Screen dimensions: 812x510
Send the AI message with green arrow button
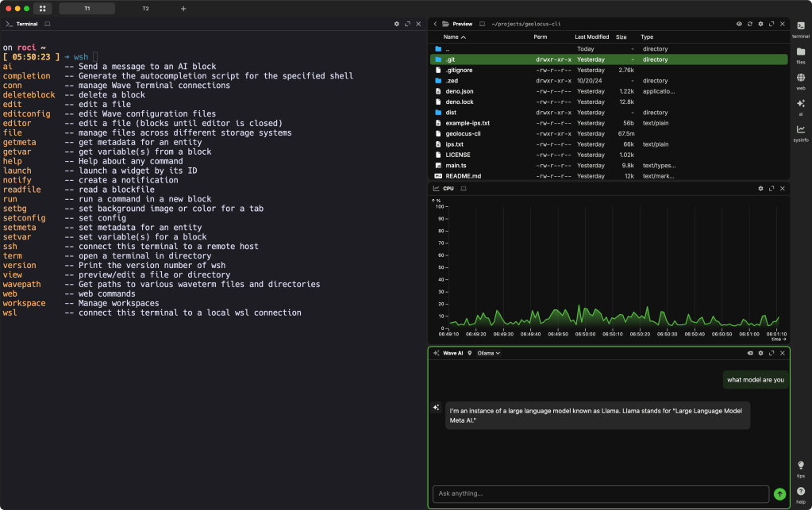point(779,494)
